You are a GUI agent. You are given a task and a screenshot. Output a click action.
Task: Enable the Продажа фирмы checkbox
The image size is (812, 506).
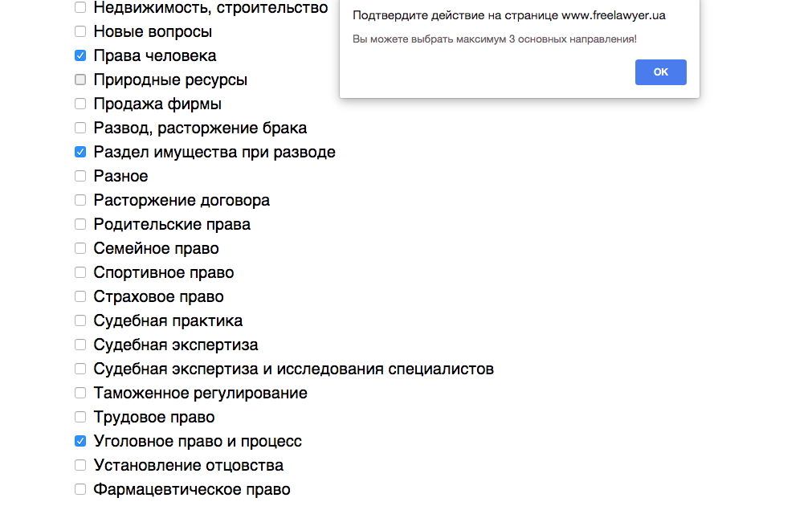point(80,104)
